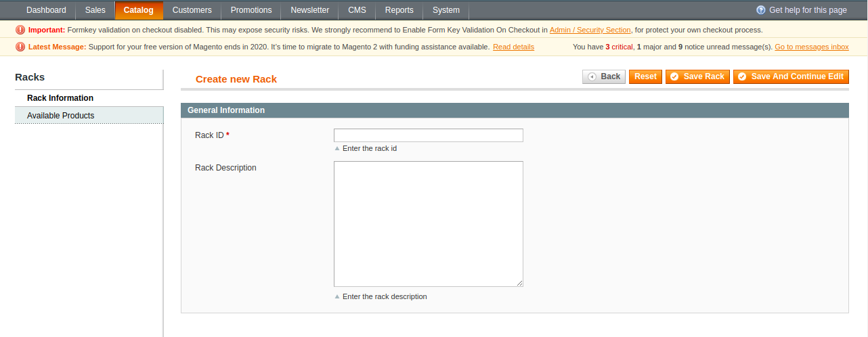Open the Newsletter menu
This screenshot has width=868, height=337.
[310, 10]
